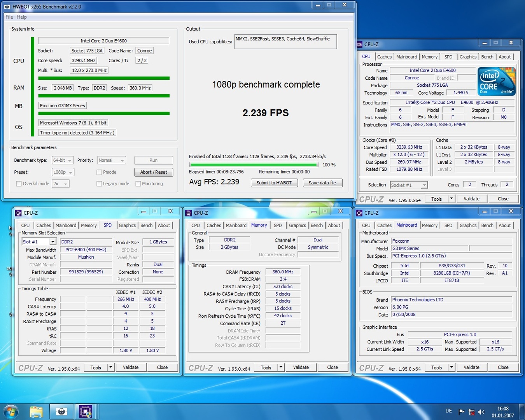Image resolution: width=525 pixels, height=420 pixels.
Task: Open the Windows Start menu orb
Action: click(x=10, y=411)
